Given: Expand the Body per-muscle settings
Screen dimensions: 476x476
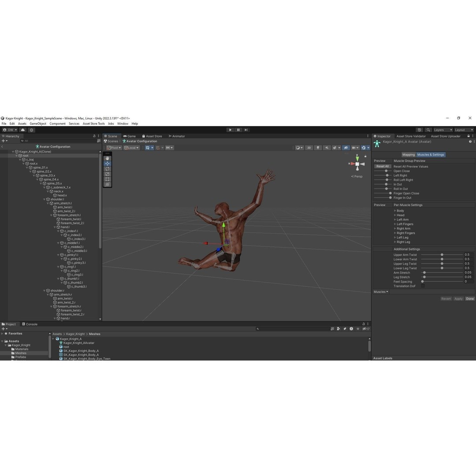Looking at the screenshot, I should click(x=395, y=211).
